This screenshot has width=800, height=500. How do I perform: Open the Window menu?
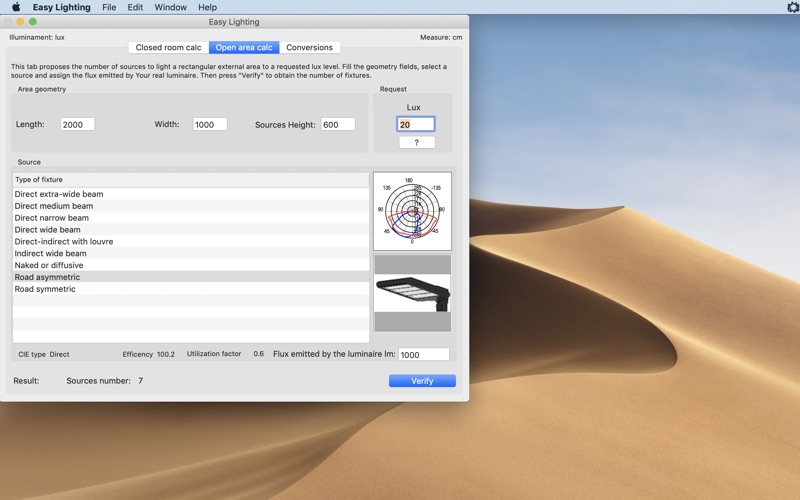170,7
